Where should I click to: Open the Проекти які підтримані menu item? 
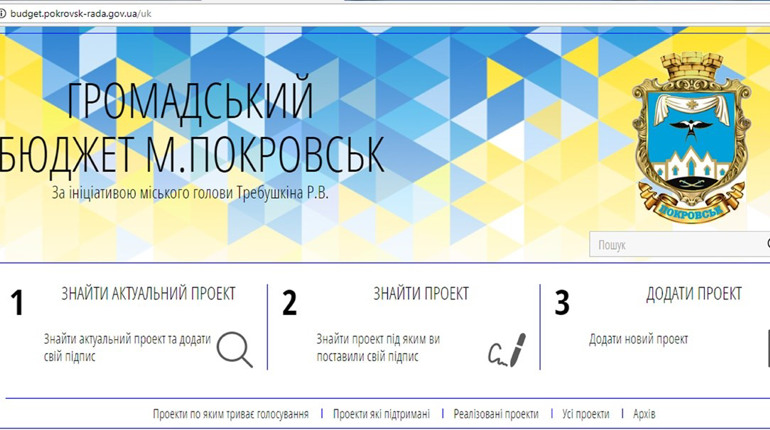coord(381,413)
